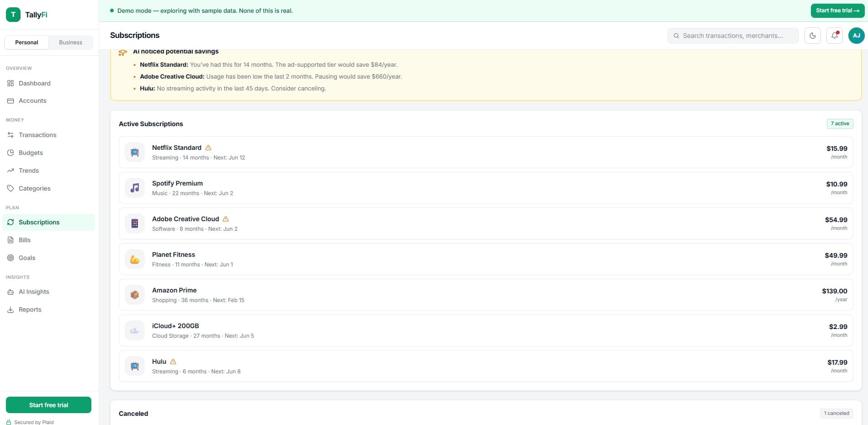Click the Demo mode notice text

tap(205, 11)
